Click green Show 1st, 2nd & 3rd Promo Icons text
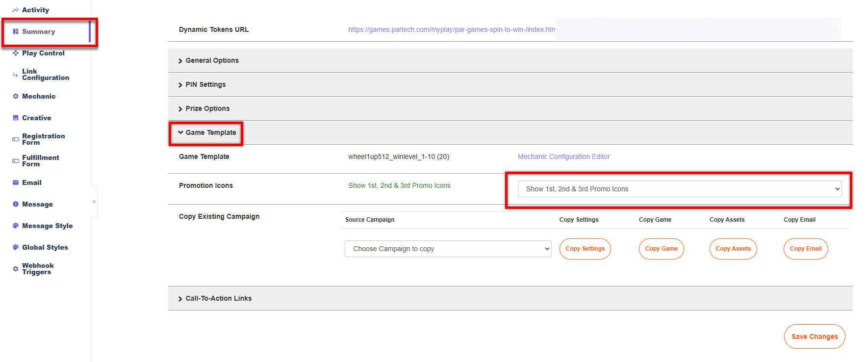This screenshot has height=362, width=868. [399, 185]
